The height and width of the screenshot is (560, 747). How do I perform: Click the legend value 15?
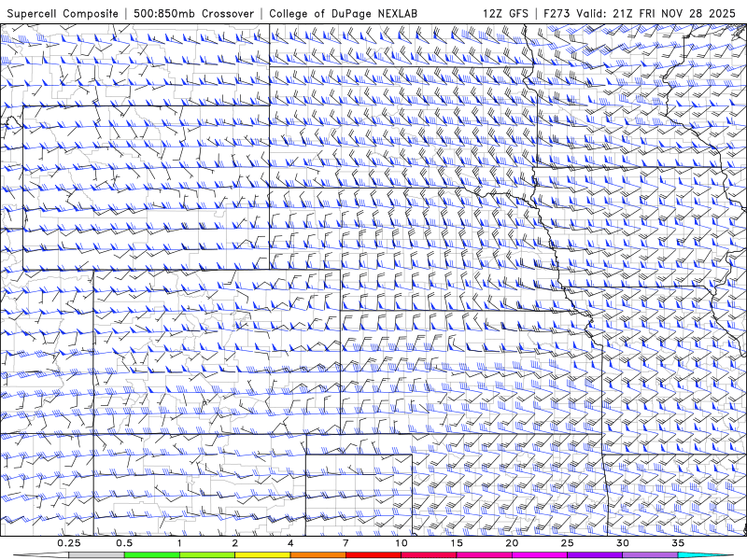457,543
